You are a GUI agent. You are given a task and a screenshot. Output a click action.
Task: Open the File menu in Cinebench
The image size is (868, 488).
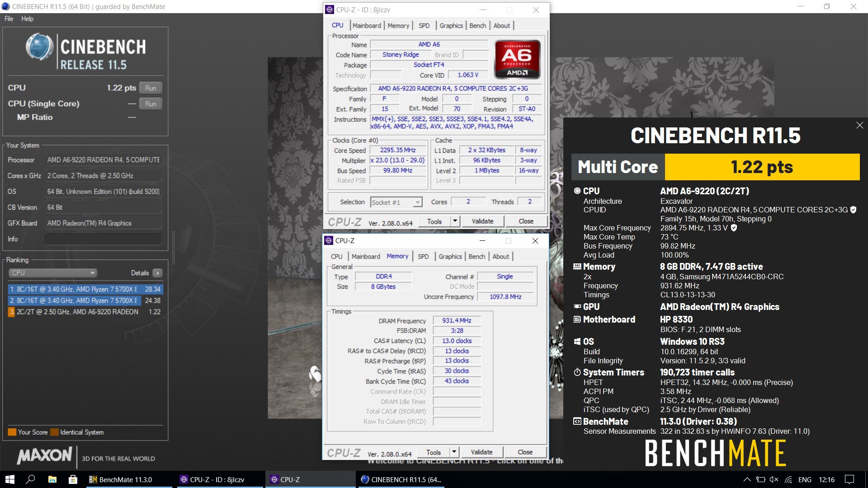tap(9, 19)
